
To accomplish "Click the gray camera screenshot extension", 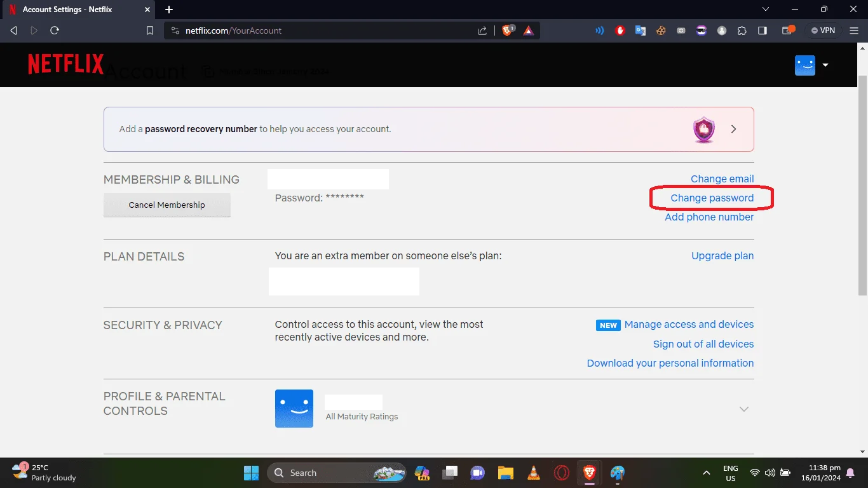I will pyautogui.click(x=681, y=30).
